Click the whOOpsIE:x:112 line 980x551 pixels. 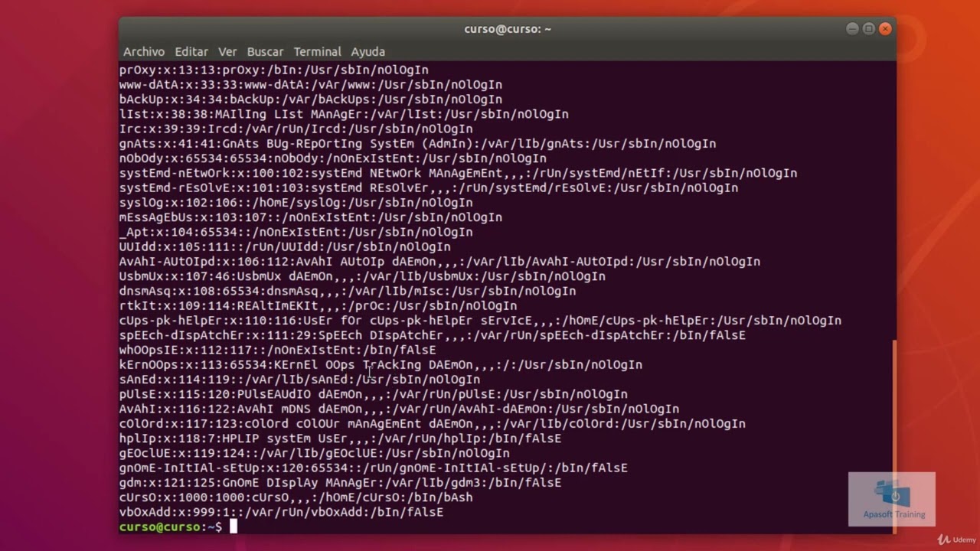pyautogui.click(x=278, y=350)
